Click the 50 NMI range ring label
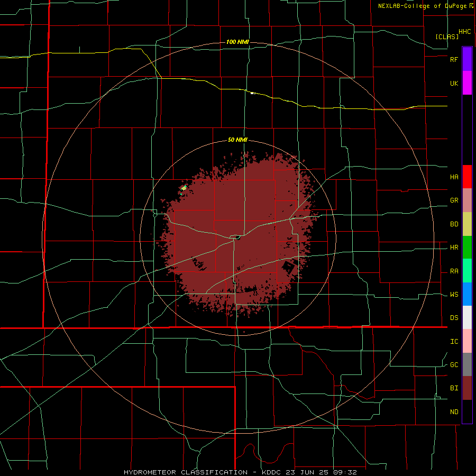This screenshot has height=476, width=476. click(x=237, y=140)
